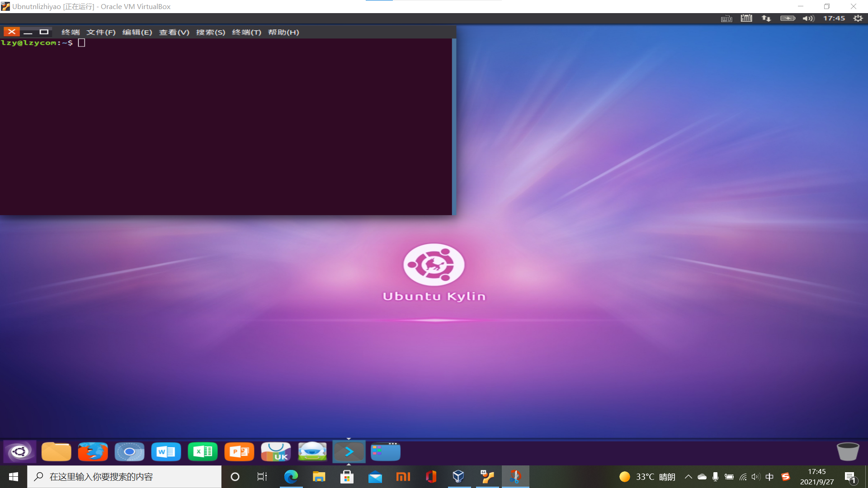
Task: Open WPS Presentation from the dock
Action: click(239, 451)
